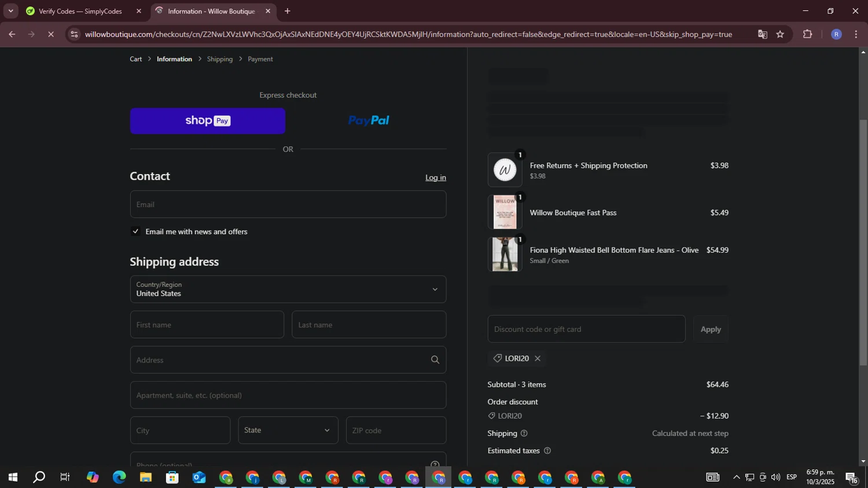Viewport: 868px width, 488px height.
Task: Click the PayPal express checkout button
Action: coord(369,121)
